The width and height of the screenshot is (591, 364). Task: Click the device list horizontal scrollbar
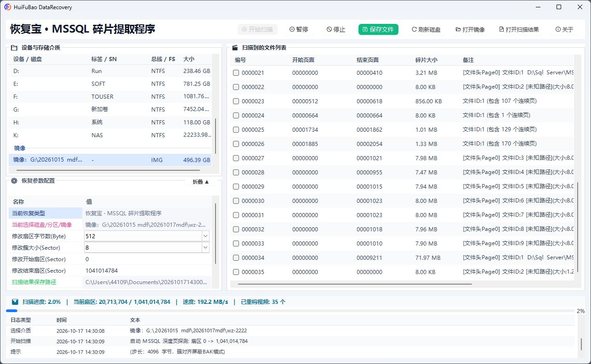point(108,171)
